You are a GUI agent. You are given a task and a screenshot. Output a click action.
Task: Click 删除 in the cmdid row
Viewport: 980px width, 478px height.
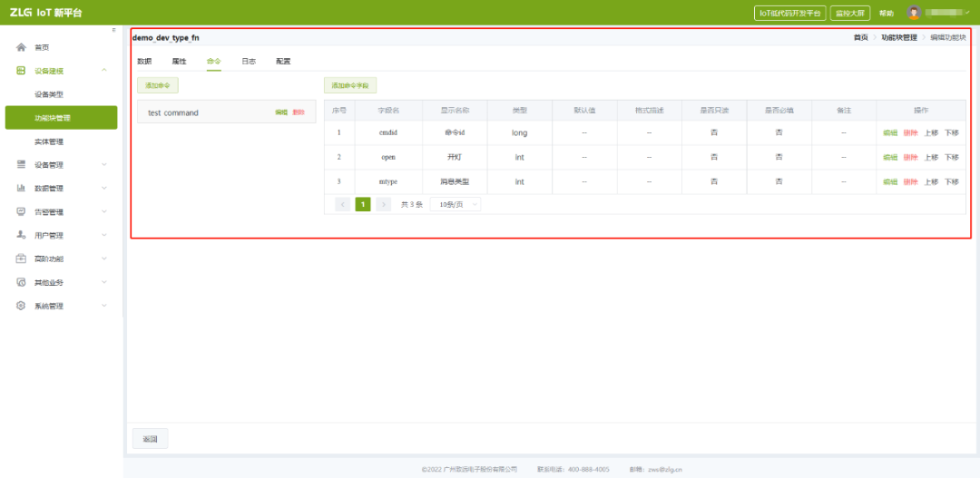pyautogui.click(x=911, y=132)
